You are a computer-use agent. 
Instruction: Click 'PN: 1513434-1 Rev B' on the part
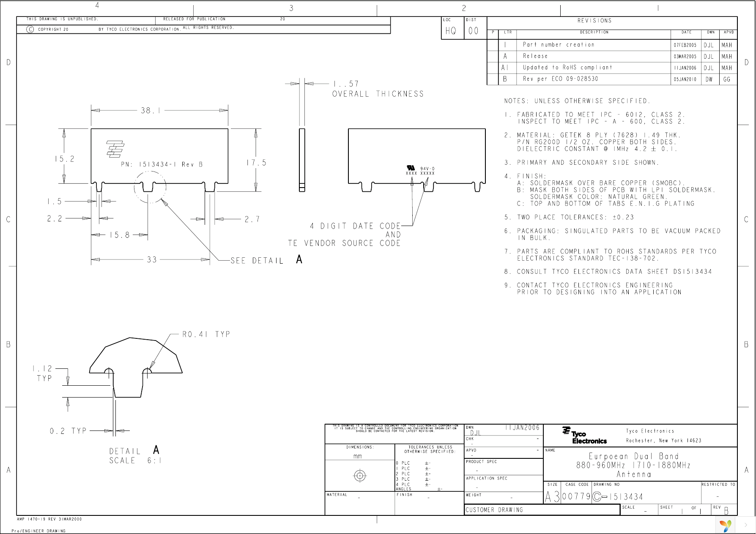click(x=162, y=164)
